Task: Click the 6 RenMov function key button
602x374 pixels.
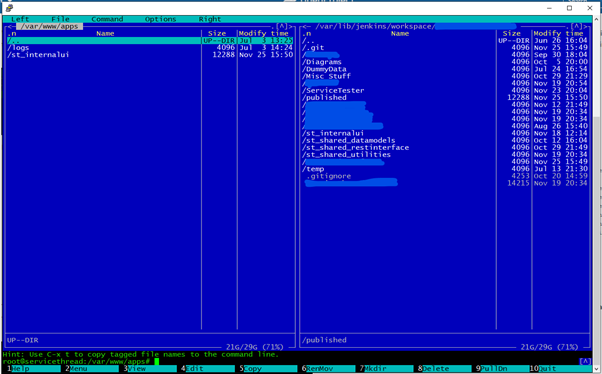Action: (x=328, y=369)
